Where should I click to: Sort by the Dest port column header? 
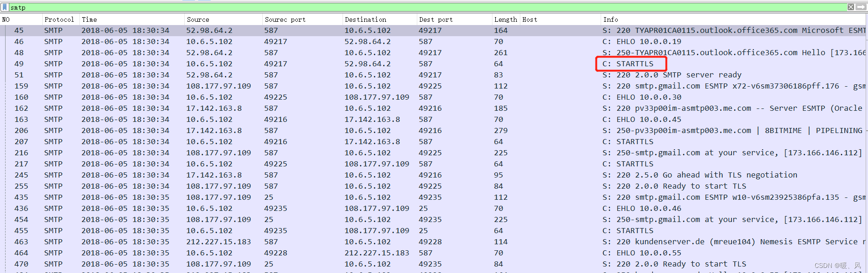[435, 19]
